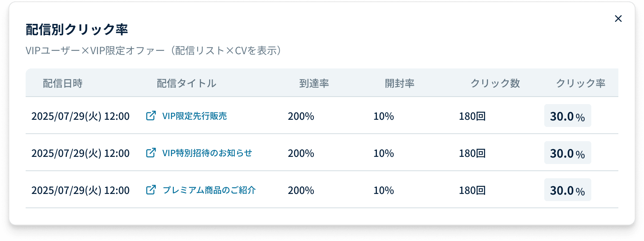Screen dimensions: 644x241
Task: Select the クリック数 column header
Action: coord(494,83)
